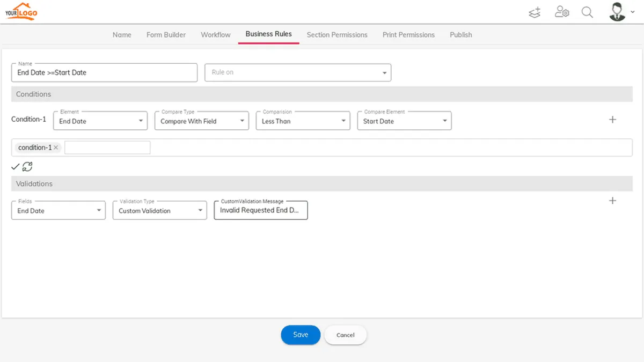Viewport: 644px width, 362px height.
Task: Edit the rule Name field
Action: 104,72
